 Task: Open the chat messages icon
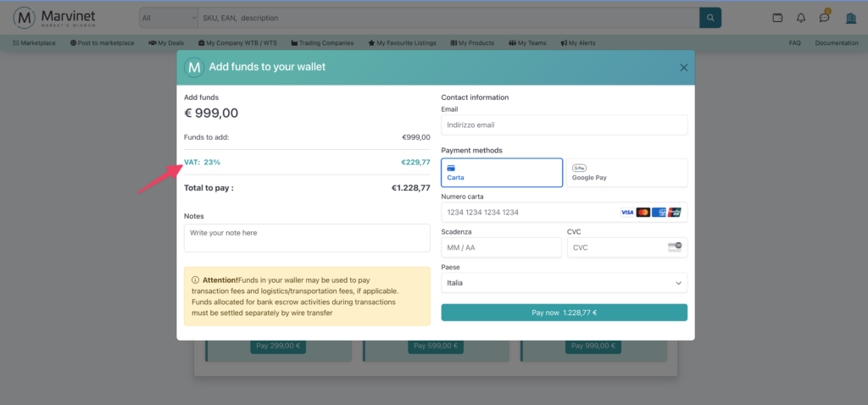(824, 18)
